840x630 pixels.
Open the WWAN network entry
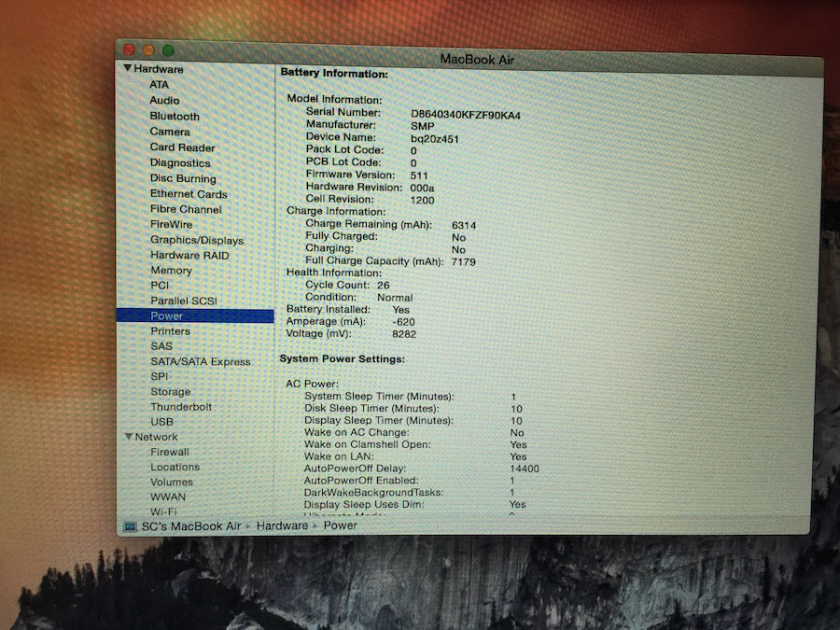(168, 497)
